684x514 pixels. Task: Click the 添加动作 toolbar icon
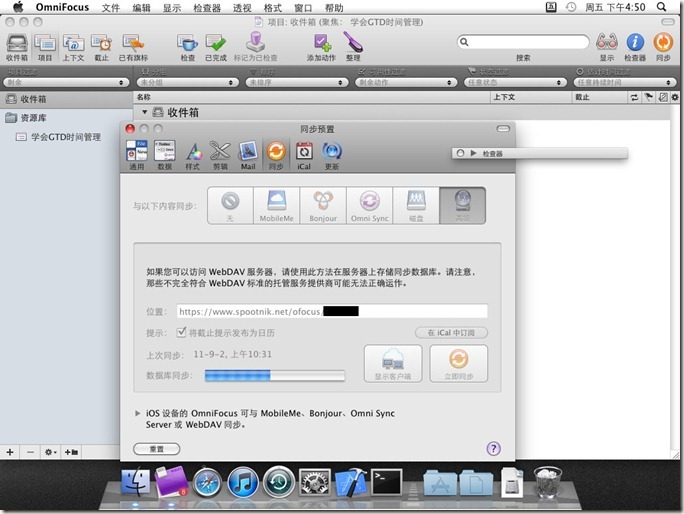coord(321,47)
